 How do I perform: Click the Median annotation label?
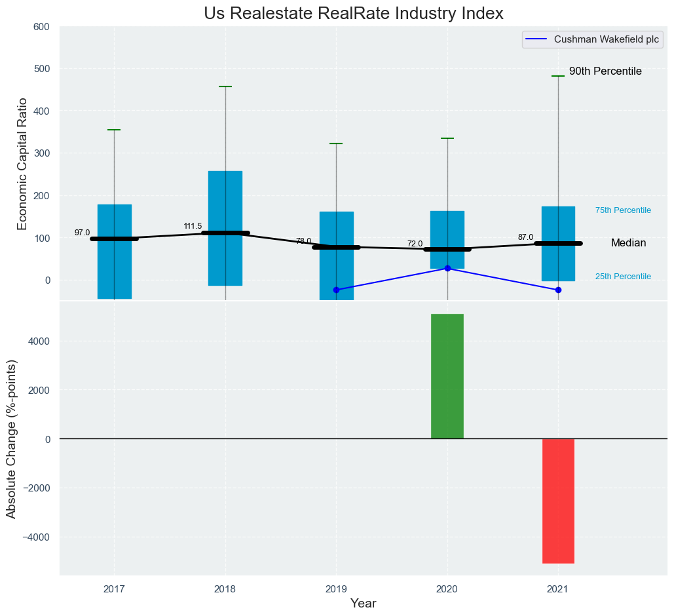click(x=628, y=243)
